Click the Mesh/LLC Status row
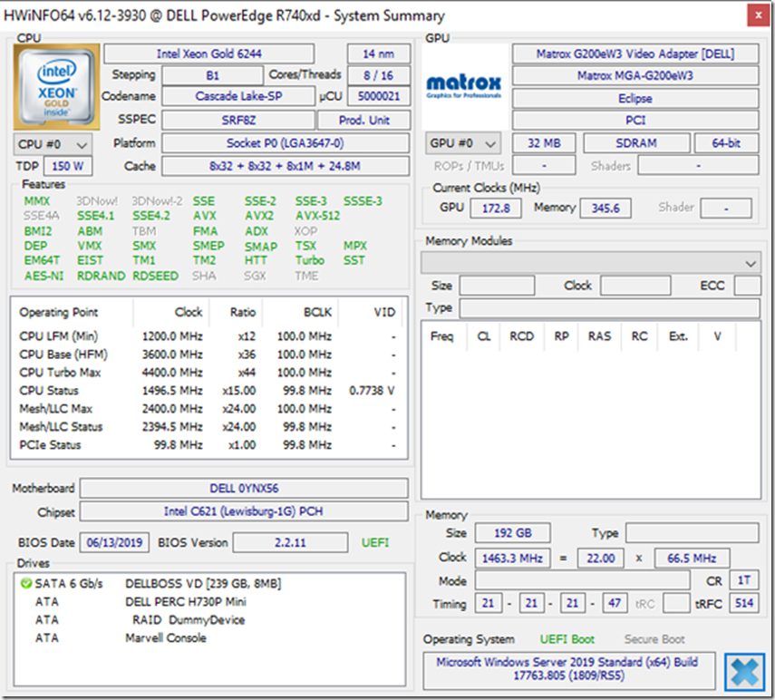This screenshot has height=700, width=775. click(x=208, y=427)
